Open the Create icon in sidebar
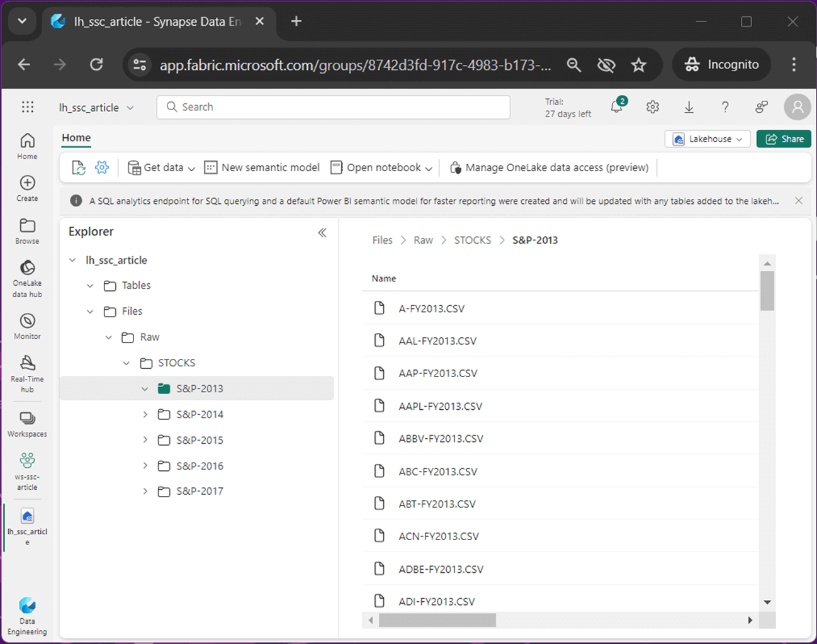 pos(27,188)
